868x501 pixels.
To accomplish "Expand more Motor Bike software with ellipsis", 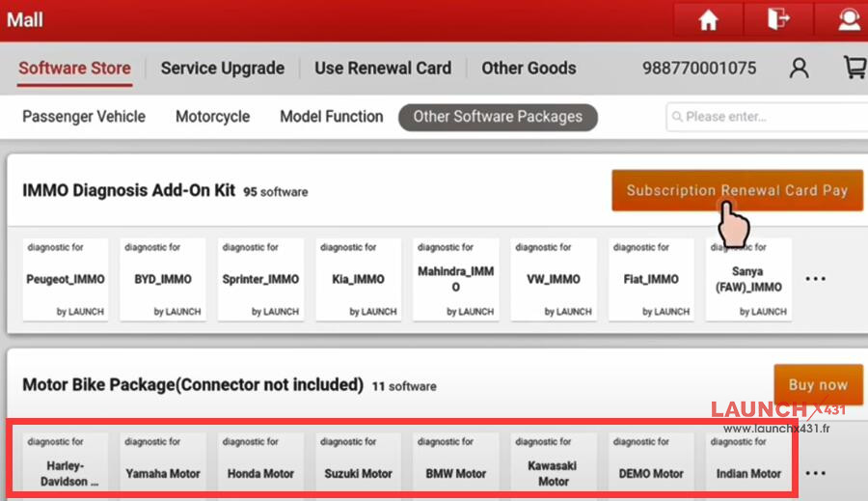I will (815, 473).
